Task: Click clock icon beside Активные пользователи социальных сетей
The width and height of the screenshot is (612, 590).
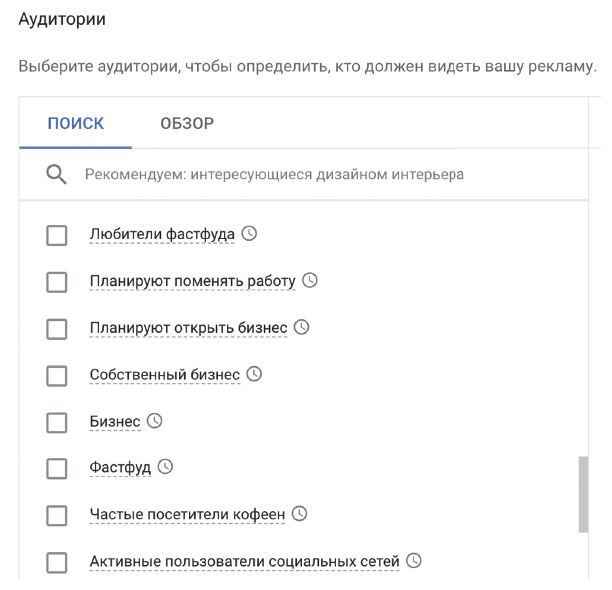Action: click(x=414, y=561)
